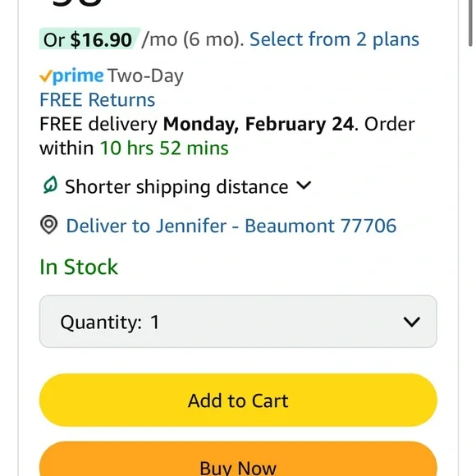Screen dimensions: 476x476
Task: Open Select from 2 plans link
Action: pos(334,39)
